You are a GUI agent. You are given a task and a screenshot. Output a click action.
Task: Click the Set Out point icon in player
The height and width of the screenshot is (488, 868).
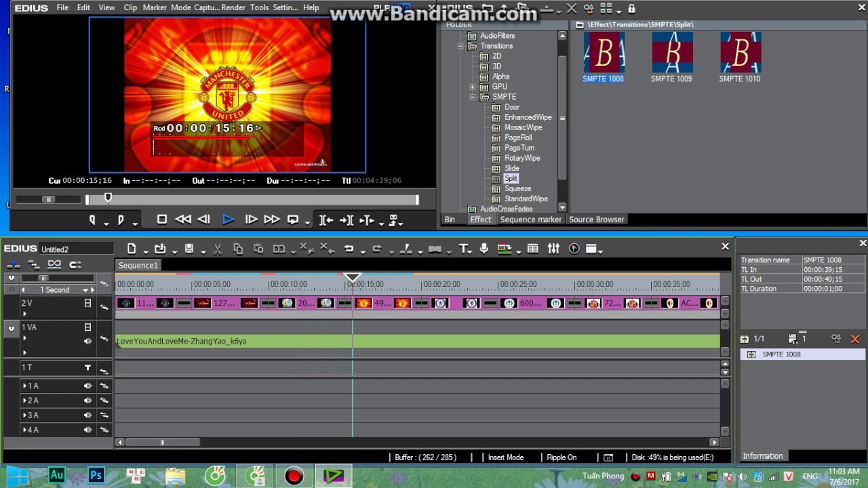point(121,220)
